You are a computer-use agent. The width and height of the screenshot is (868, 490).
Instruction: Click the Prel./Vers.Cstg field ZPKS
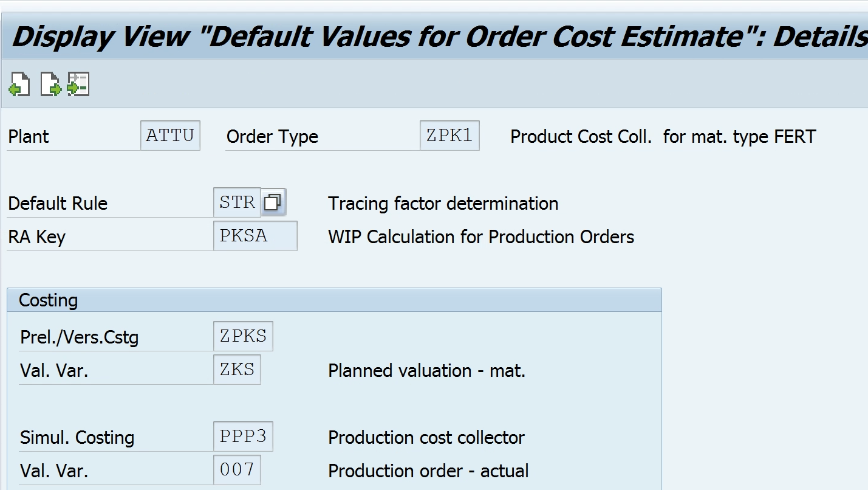(243, 336)
